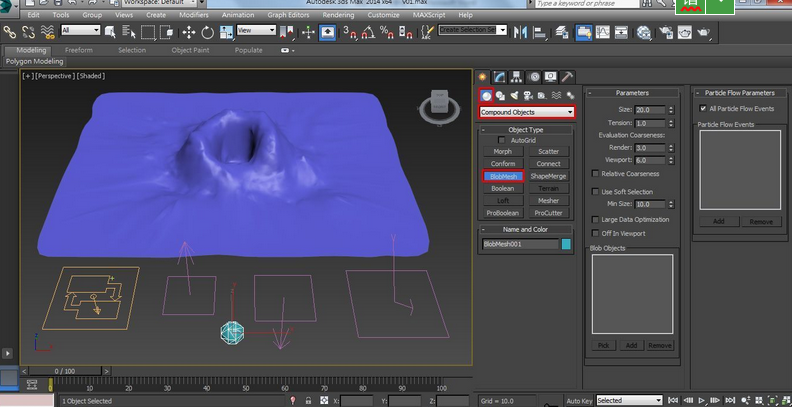Expand the Selected key filter dropdown
The image size is (792, 407).
tap(629, 400)
